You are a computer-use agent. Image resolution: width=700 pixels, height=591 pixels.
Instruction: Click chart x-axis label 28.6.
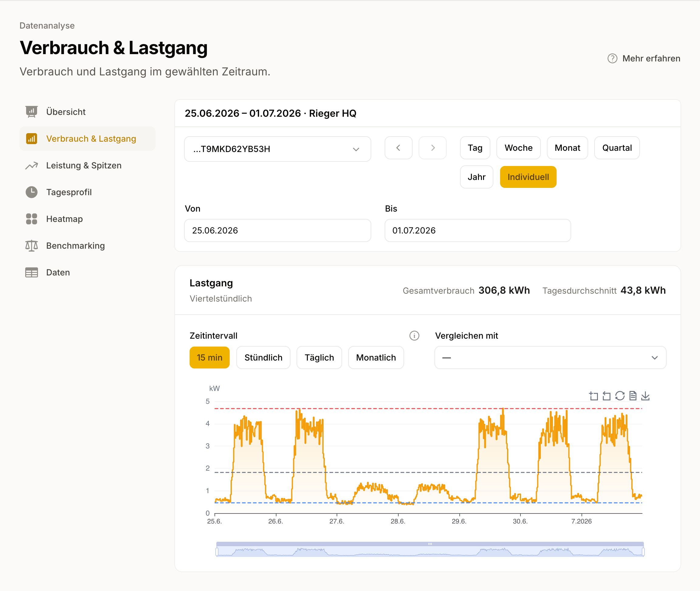398,521
